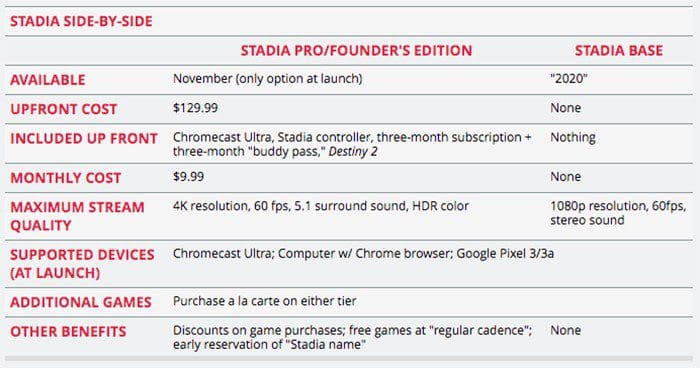Click the $129.99 upfront cost value
700x368 pixels.
[x=196, y=108]
